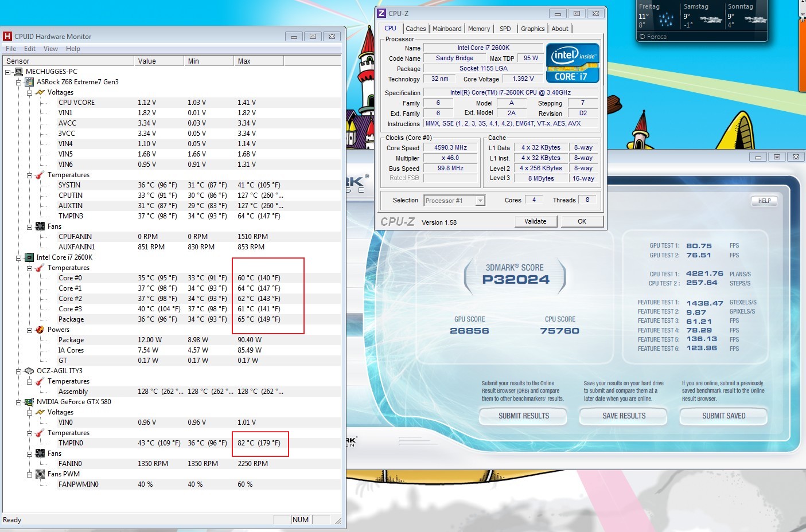The height and width of the screenshot is (532, 806).
Task: Open the Help menu in Hardware Monitor
Action: 73,49
